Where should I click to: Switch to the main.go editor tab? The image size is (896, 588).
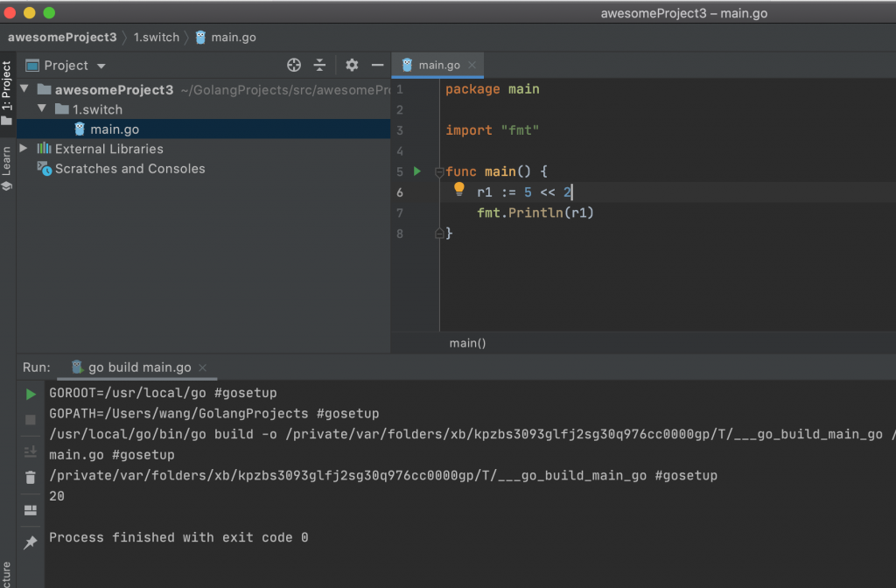click(439, 65)
